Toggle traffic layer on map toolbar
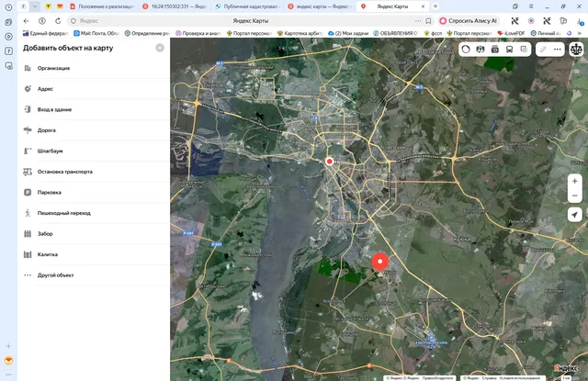The image size is (588, 381). tap(466, 49)
